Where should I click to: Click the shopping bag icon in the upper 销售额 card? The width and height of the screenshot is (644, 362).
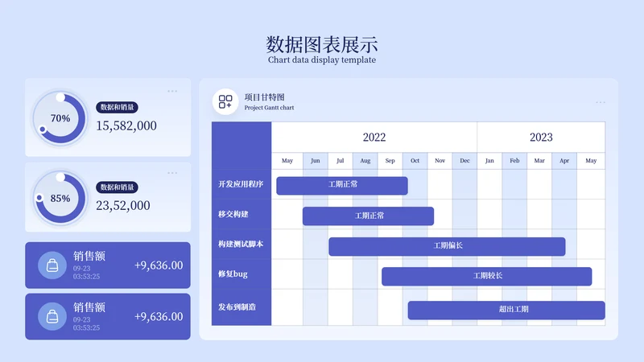coord(52,265)
